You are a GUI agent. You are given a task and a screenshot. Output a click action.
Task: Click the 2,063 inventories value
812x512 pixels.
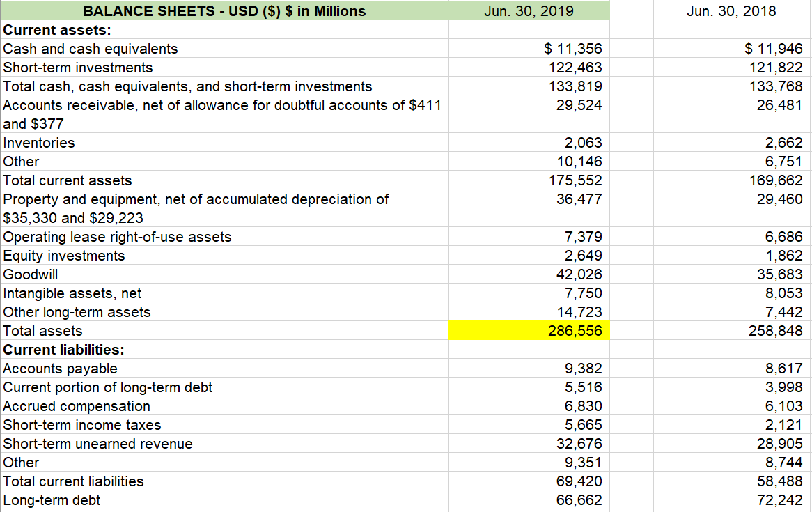click(584, 143)
